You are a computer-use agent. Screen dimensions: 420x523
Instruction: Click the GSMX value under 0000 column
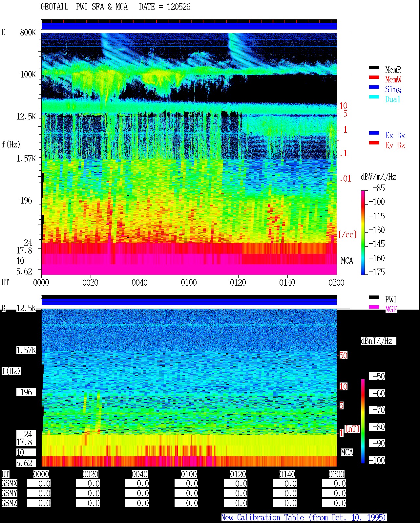[x=39, y=484]
